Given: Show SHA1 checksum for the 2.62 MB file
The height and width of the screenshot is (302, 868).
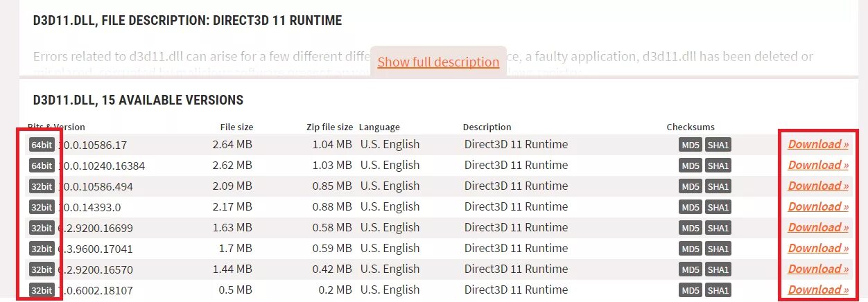Looking at the screenshot, I should coord(718,166).
